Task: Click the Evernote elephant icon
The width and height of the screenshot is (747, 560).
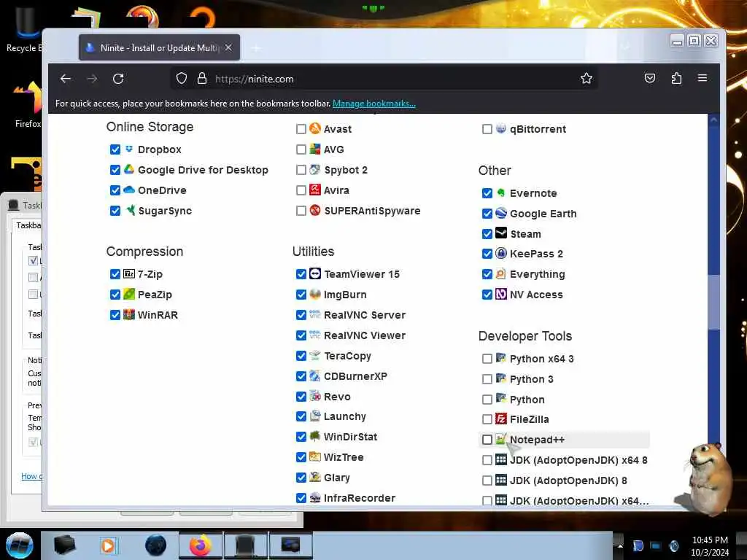Action: point(500,192)
